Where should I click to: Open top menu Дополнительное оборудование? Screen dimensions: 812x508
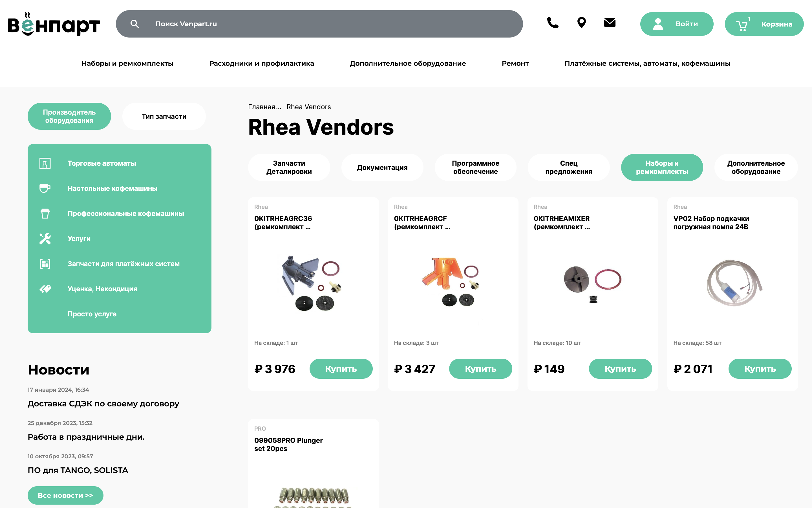(408, 63)
